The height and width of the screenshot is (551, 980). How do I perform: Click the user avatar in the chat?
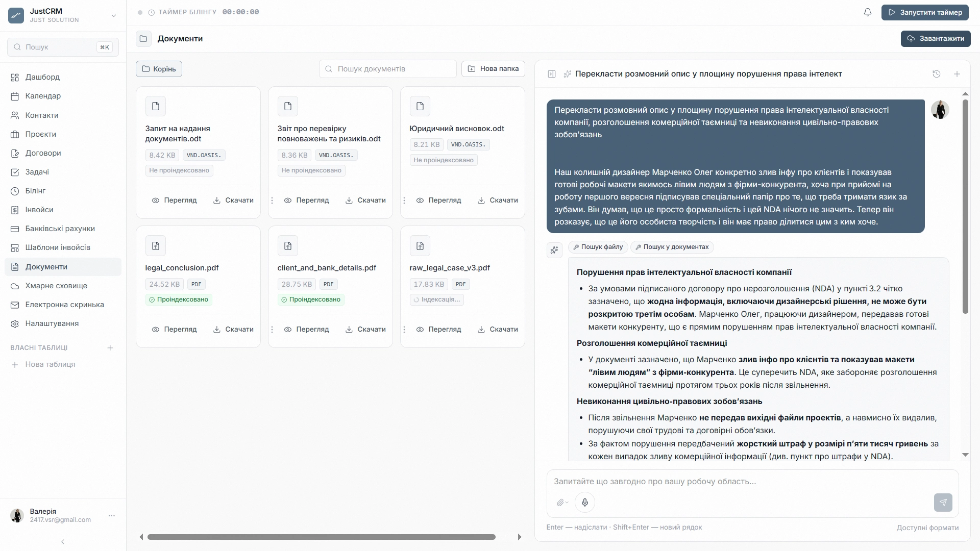[940, 110]
